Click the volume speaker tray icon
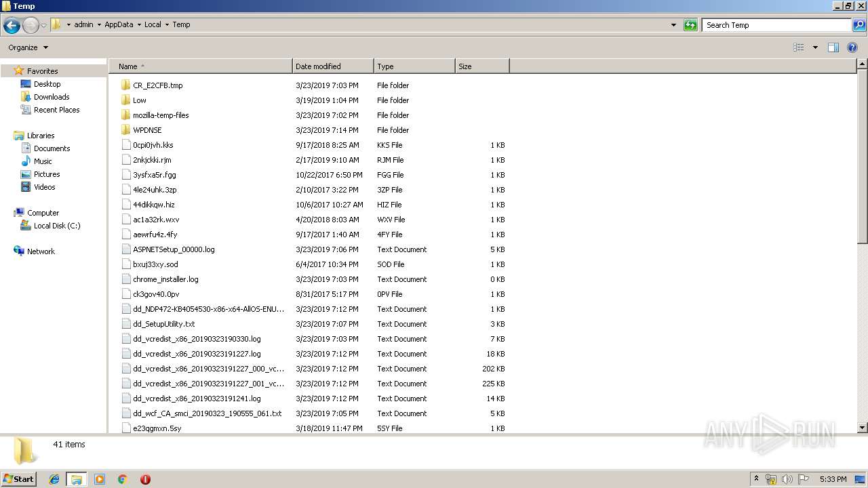The image size is (868, 488). point(787,479)
